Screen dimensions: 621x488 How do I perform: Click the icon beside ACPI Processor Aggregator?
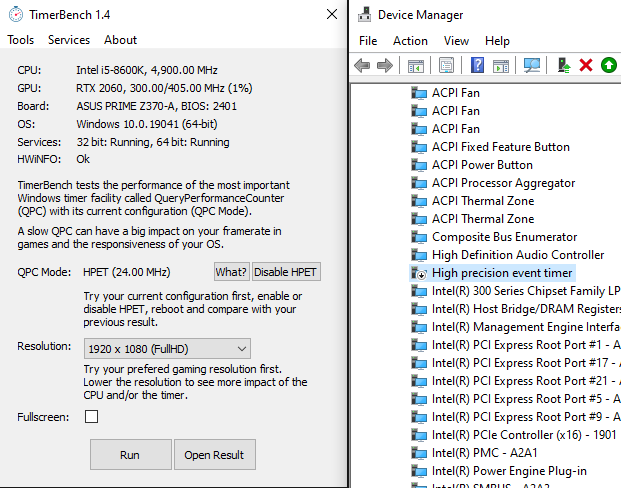(x=419, y=183)
